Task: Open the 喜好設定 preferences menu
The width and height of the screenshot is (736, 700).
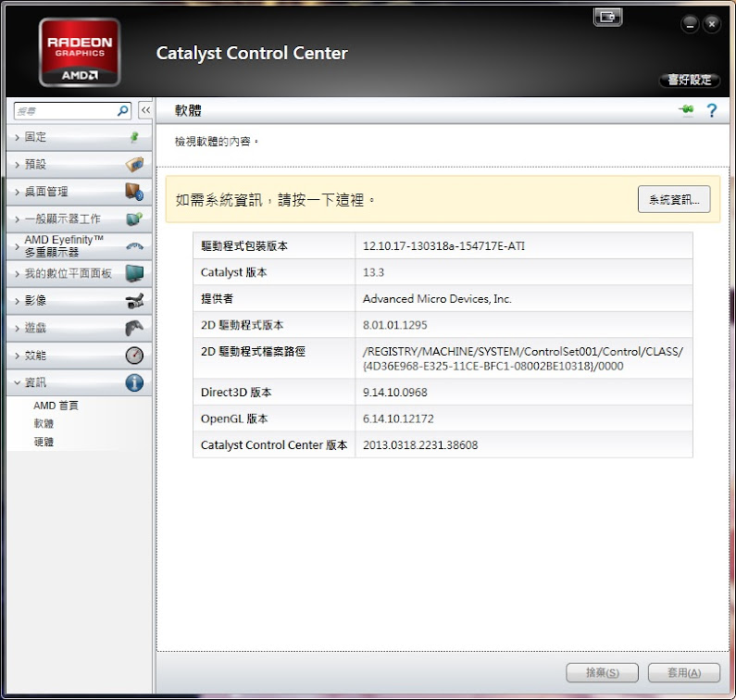Action: click(x=689, y=80)
